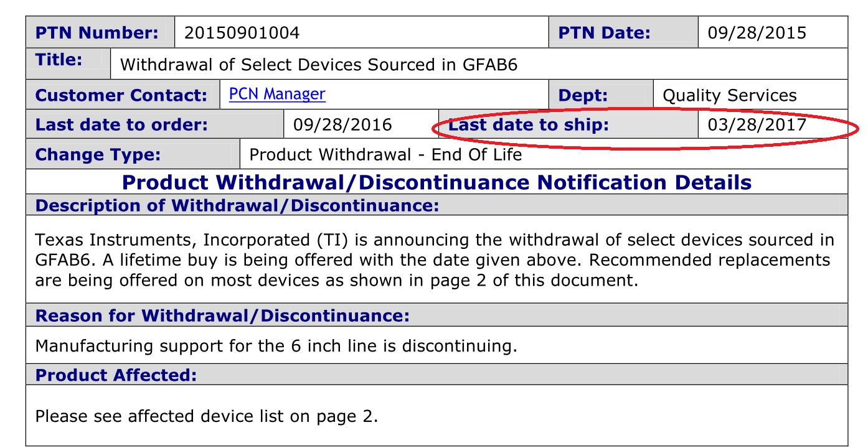Screen dimensions: 868x448
Task: Click the affected device list sentence
Action: (x=206, y=416)
